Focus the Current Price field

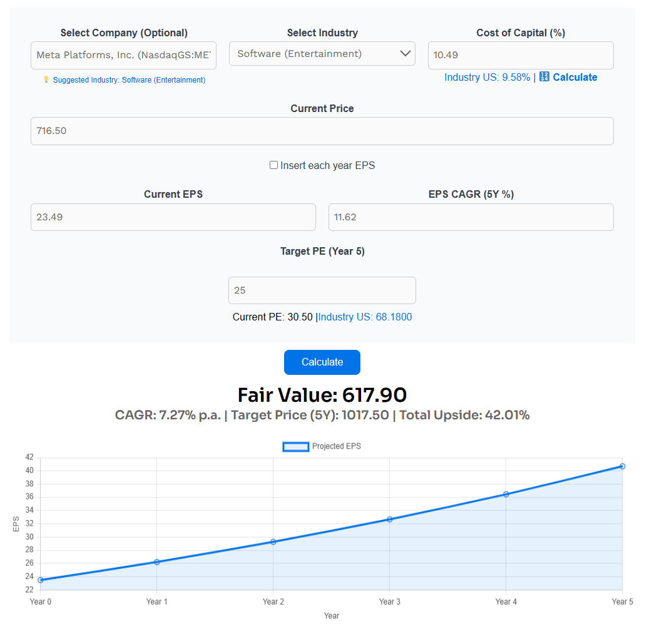tap(322, 131)
